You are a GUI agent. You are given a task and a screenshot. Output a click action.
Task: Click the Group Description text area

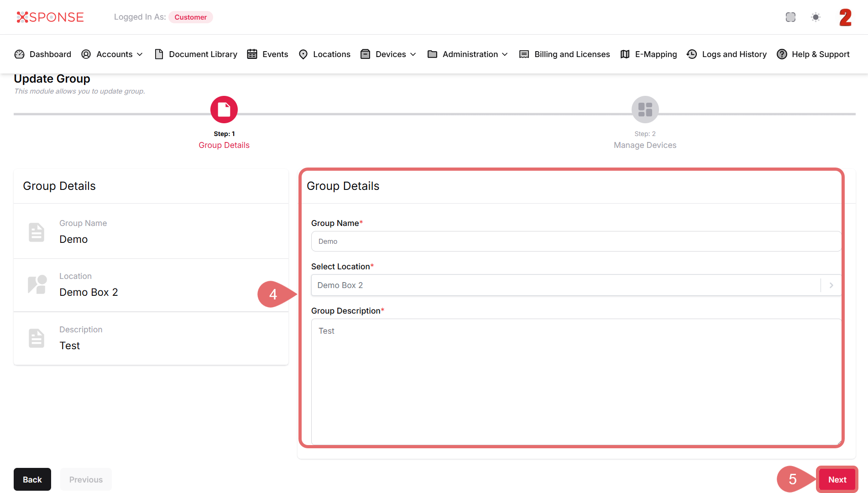point(575,381)
